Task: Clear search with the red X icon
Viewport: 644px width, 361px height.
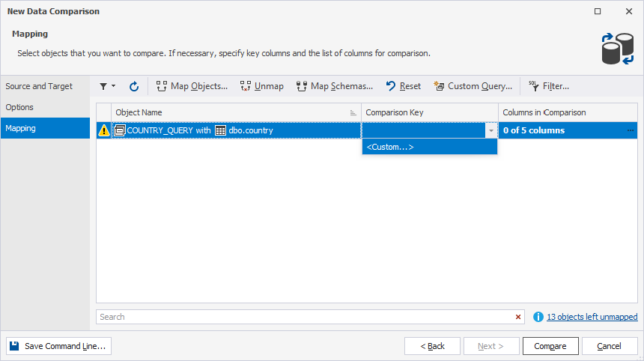Action: coord(518,317)
